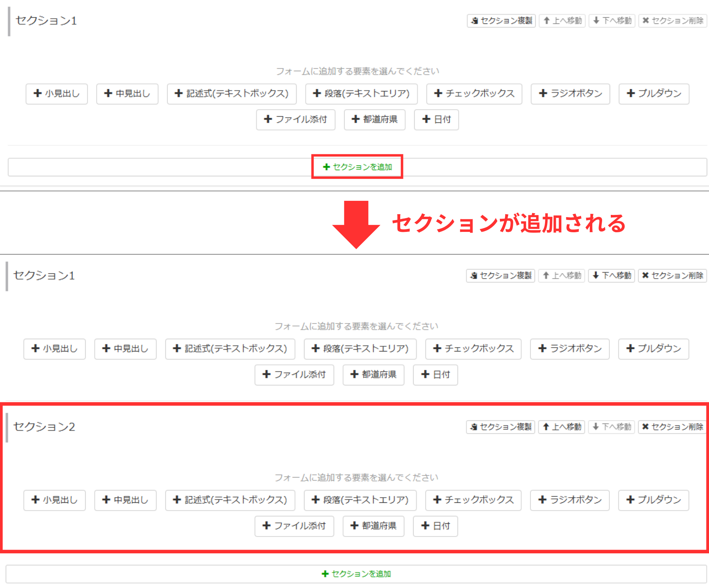Add 小見出し to セクション2
The width and height of the screenshot is (709, 588).
55,500
